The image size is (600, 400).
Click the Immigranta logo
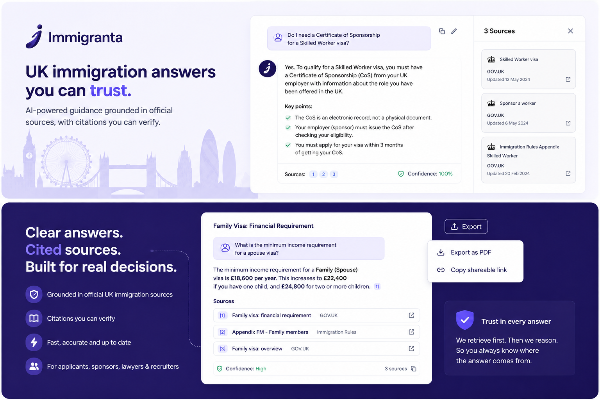coord(74,37)
